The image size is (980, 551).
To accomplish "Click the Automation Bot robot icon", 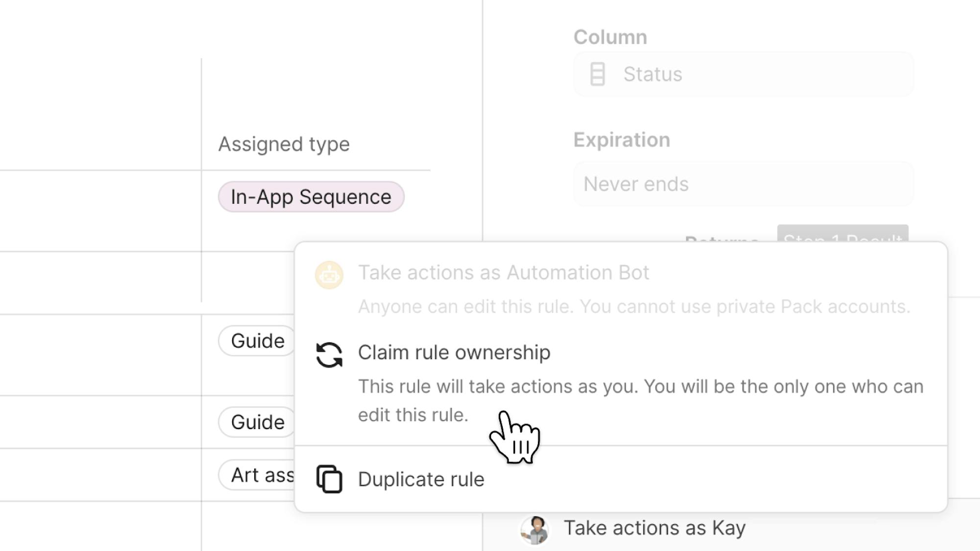I will (x=329, y=275).
